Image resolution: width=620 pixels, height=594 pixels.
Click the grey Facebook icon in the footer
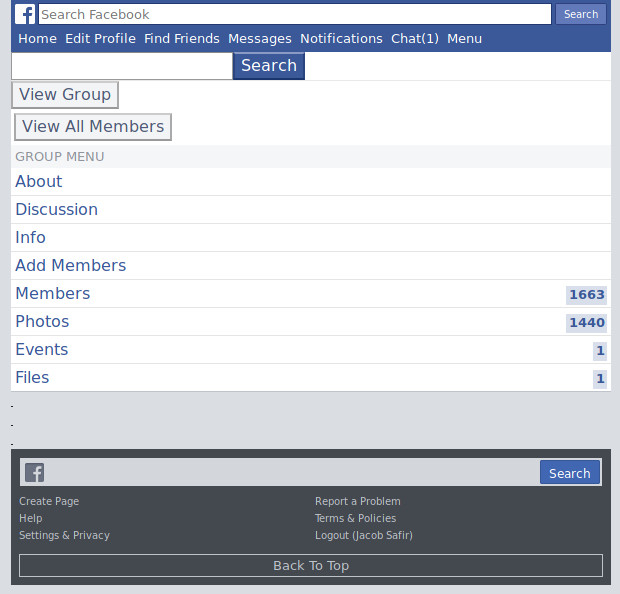pyautogui.click(x=35, y=473)
